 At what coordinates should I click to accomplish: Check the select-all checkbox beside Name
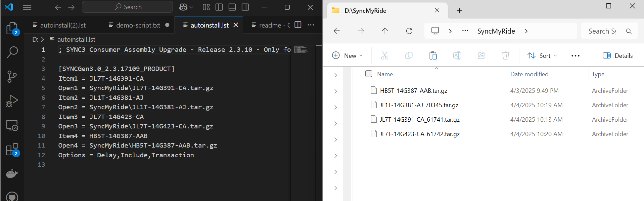click(369, 74)
